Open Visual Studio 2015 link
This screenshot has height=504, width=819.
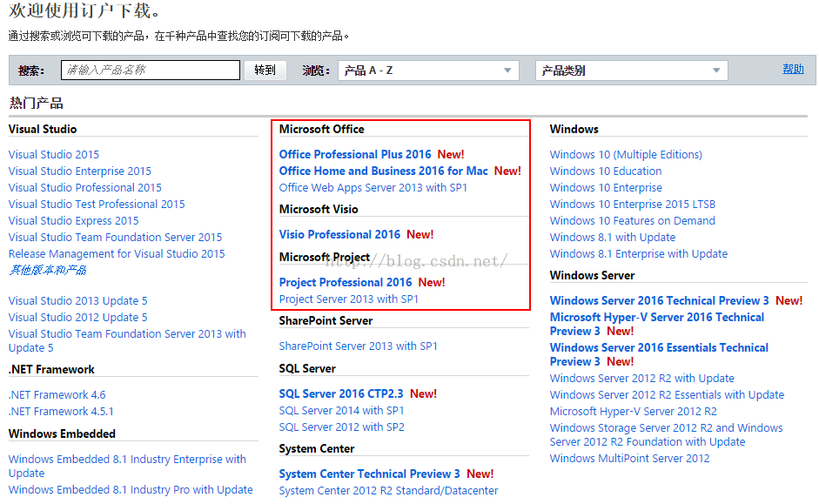[x=54, y=155]
